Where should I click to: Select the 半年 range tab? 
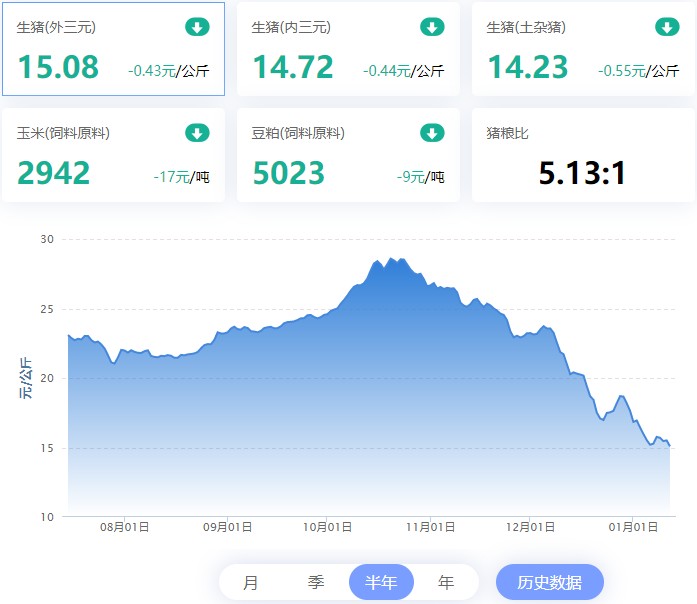pyautogui.click(x=381, y=582)
